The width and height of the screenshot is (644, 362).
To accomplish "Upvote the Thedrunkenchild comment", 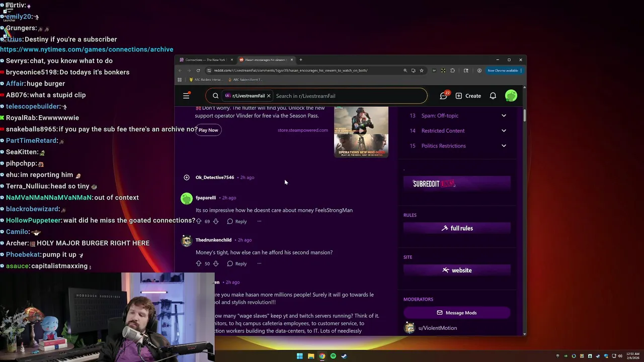I will tap(199, 263).
